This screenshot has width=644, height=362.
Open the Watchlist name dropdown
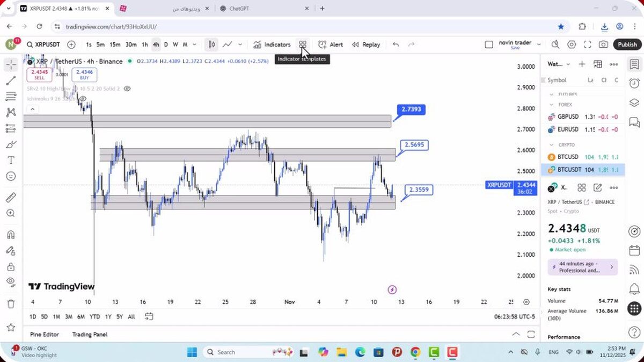[x=559, y=64]
